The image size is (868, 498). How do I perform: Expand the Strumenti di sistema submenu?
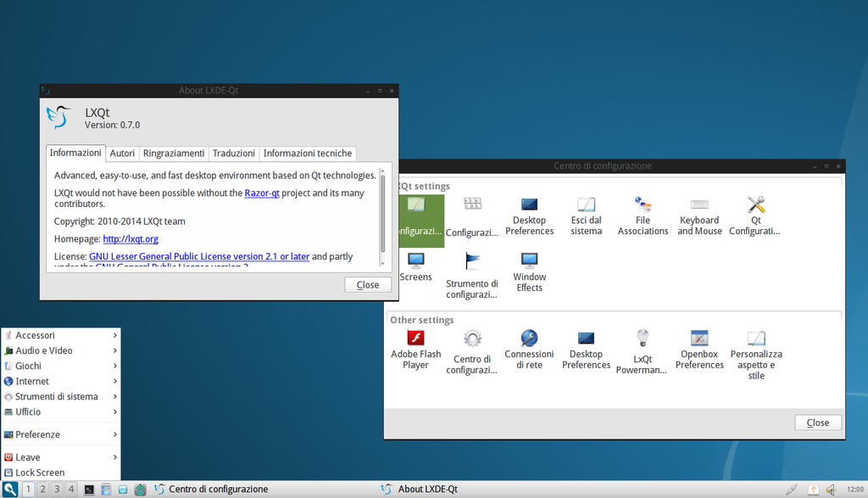(x=61, y=396)
